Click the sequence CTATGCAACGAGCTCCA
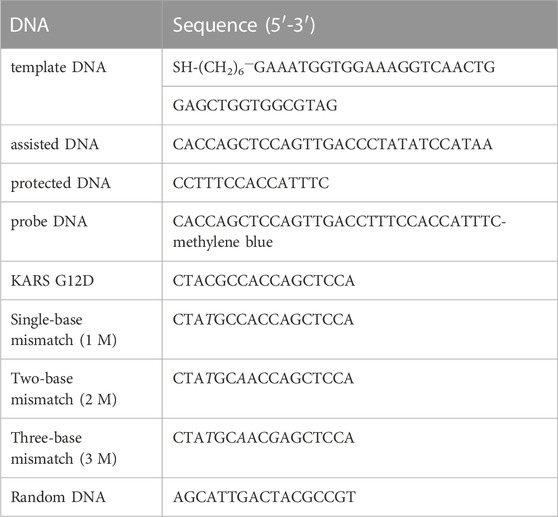The image size is (558, 517). tap(263, 438)
